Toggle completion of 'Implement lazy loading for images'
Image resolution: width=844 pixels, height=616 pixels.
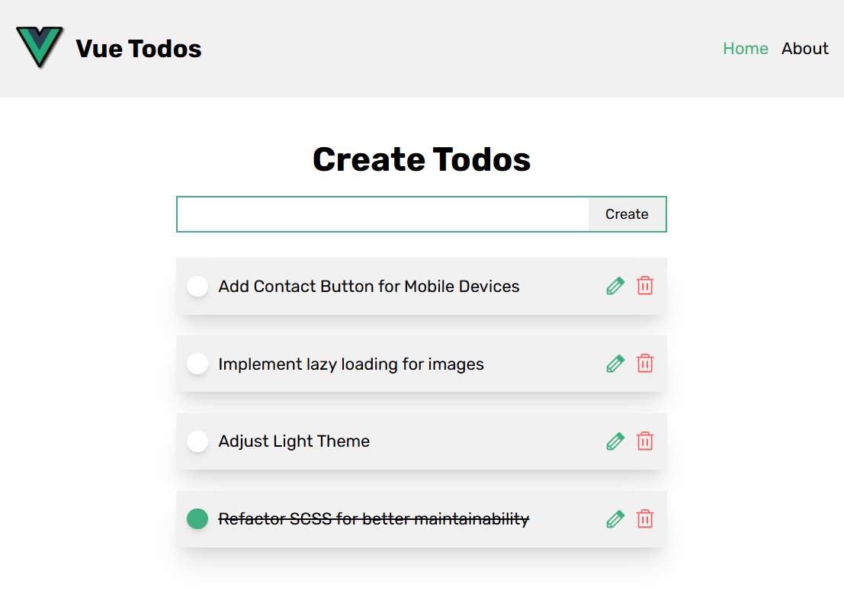pos(197,364)
